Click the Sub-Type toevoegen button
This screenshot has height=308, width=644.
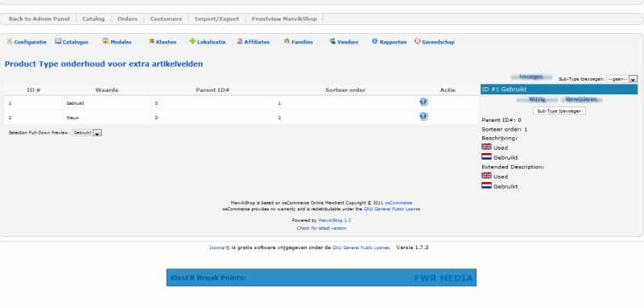559,111
